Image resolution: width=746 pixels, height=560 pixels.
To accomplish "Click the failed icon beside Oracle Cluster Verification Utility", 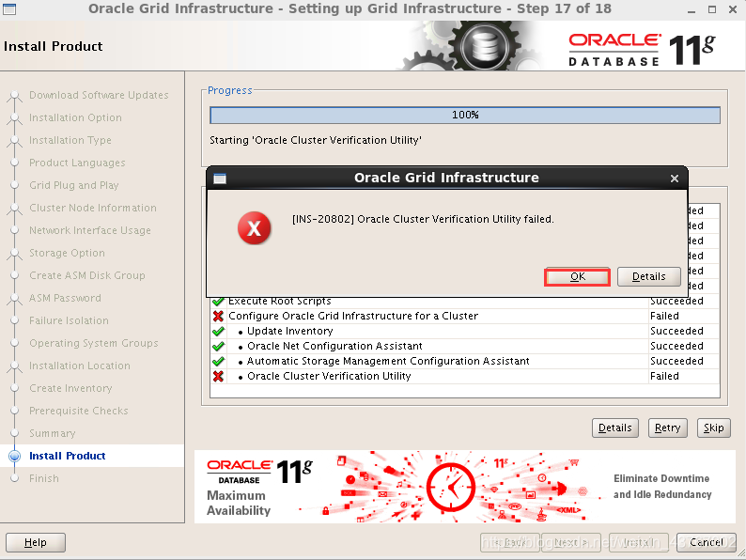I will (x=218, y=377).
